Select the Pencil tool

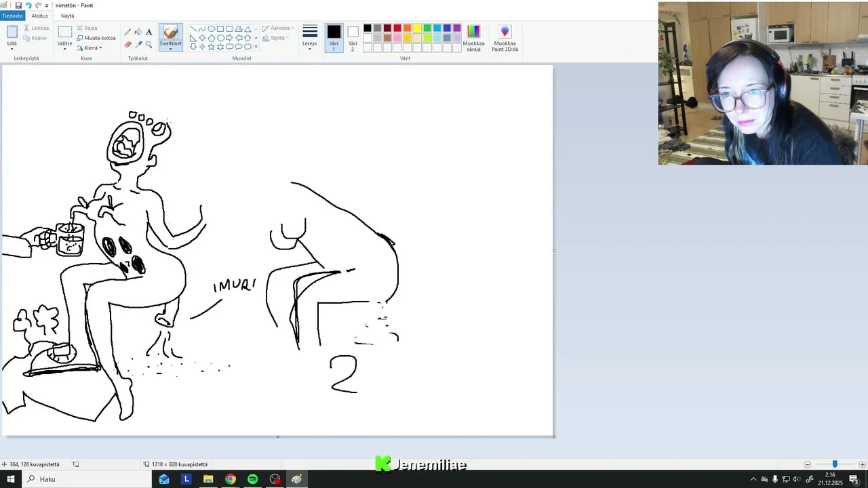tap(127, 32)
